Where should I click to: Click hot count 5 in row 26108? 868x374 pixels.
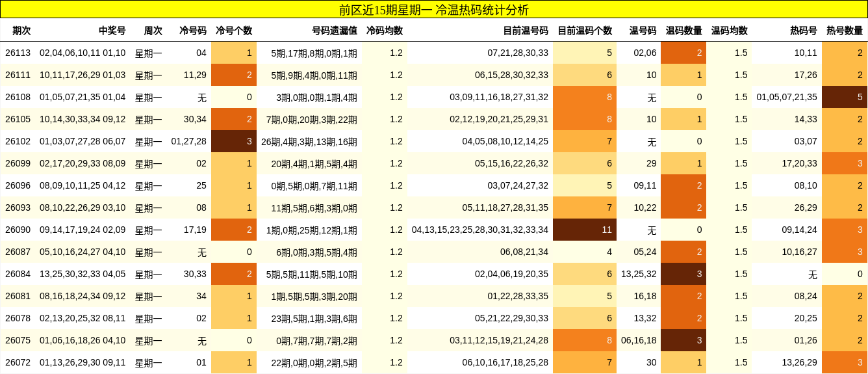coord(845,97)
